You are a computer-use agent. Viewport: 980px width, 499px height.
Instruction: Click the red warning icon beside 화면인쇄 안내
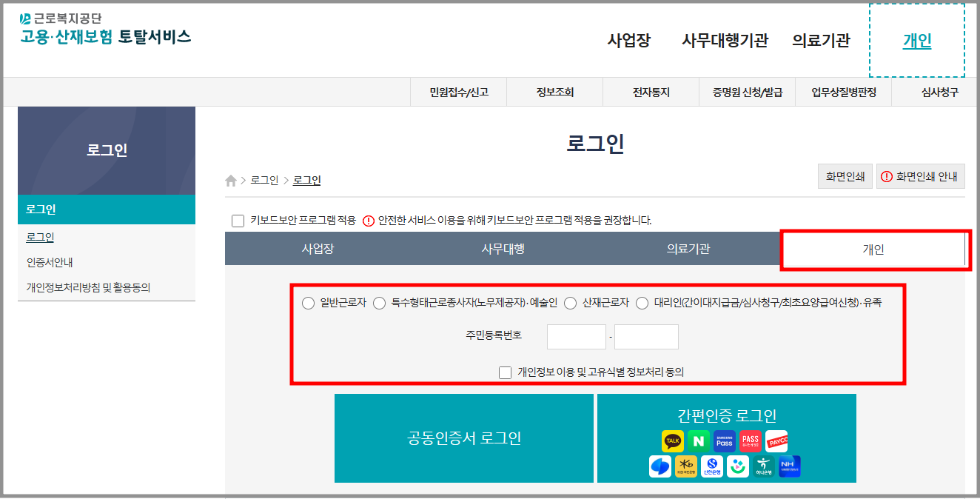pyautogui.click(x=887, y=177)
